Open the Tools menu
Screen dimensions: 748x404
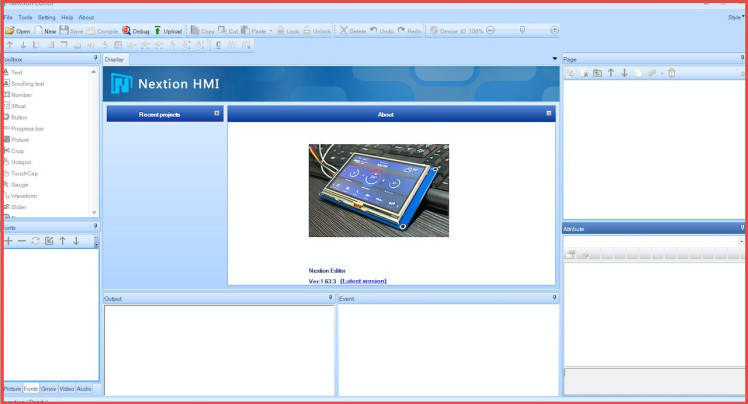click(25, 17)
